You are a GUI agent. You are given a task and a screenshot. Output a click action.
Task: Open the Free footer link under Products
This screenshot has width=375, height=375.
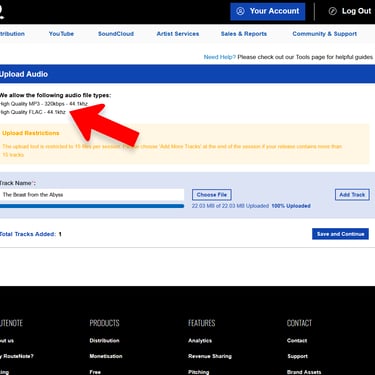(x=95, y=372)
